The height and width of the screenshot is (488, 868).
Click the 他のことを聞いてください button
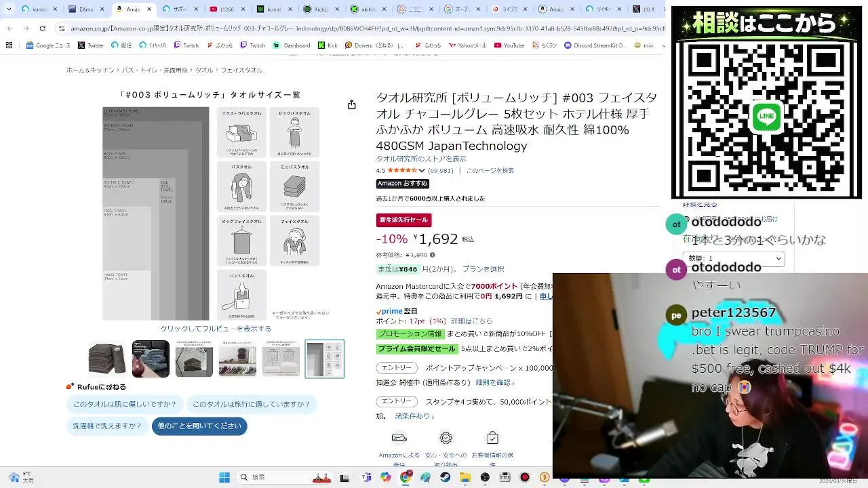(x=199, y=426)
